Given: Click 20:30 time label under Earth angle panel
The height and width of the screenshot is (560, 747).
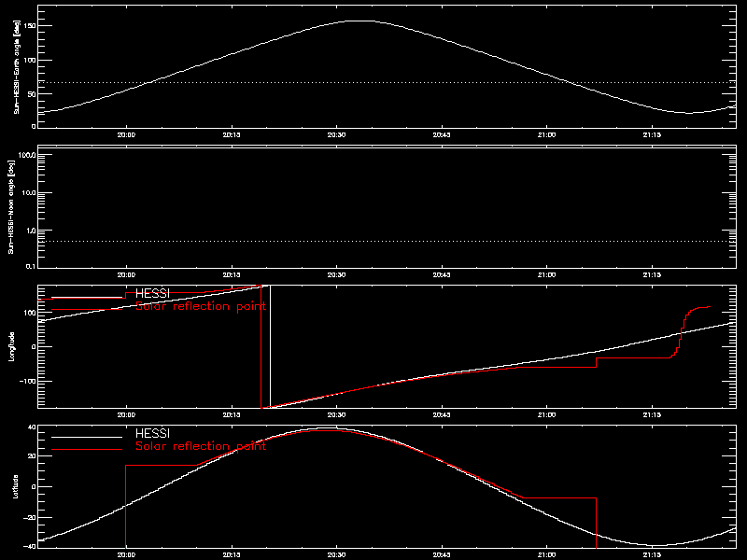Looking at the screenshot, I should (336, 134).
